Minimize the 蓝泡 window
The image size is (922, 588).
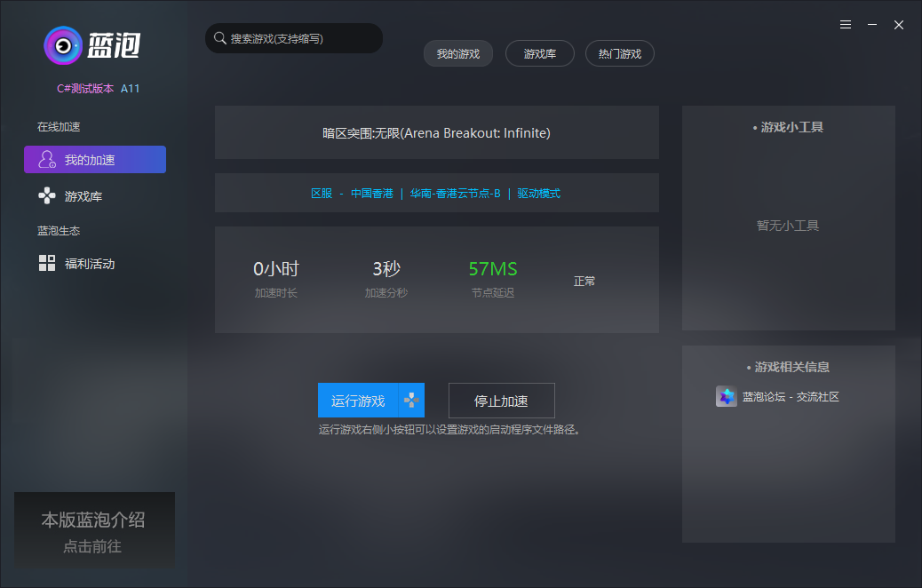click(x=872, y=25)
